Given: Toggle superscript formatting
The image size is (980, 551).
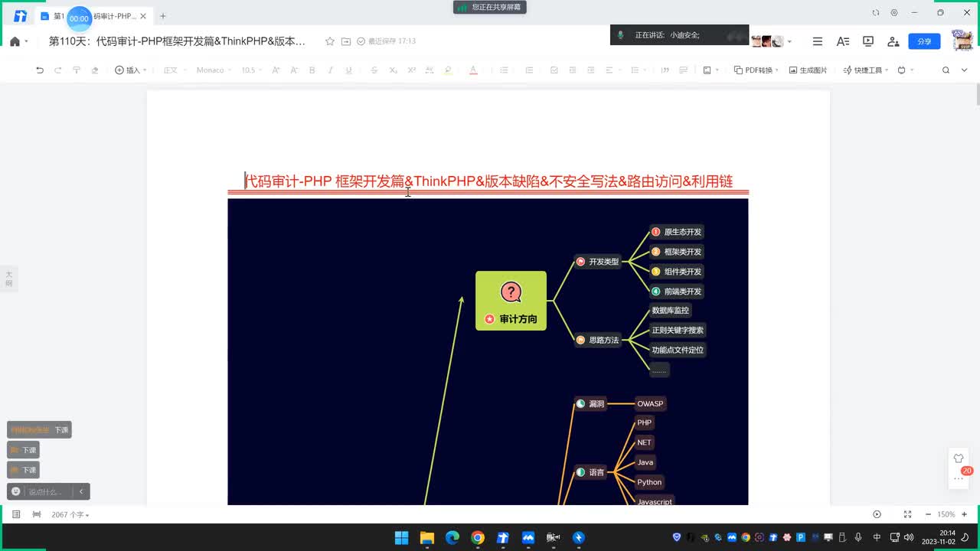Looking at the screenshot, I should 411,70.
